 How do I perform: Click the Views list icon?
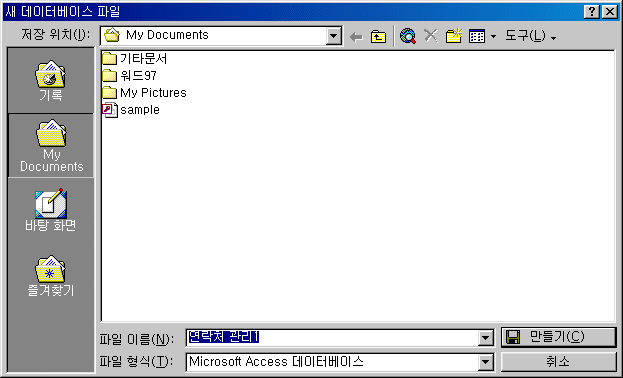tap(477, 36)
